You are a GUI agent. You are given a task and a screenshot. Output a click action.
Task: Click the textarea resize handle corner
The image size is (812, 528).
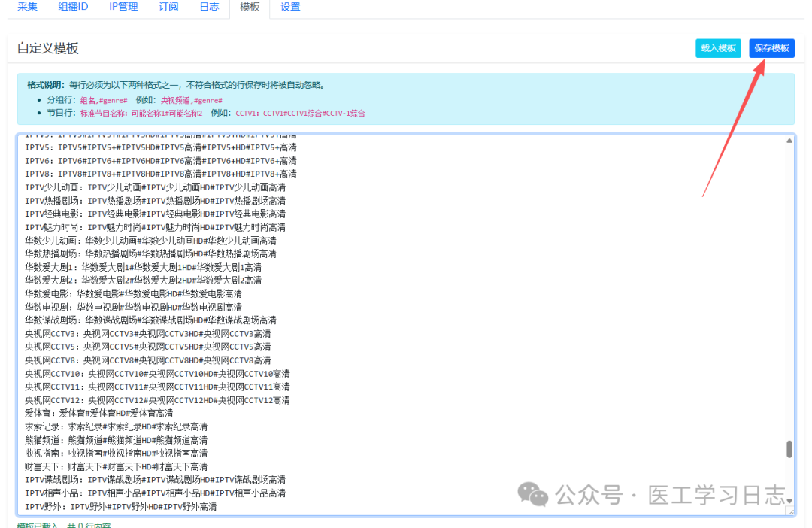click(789, 511)
